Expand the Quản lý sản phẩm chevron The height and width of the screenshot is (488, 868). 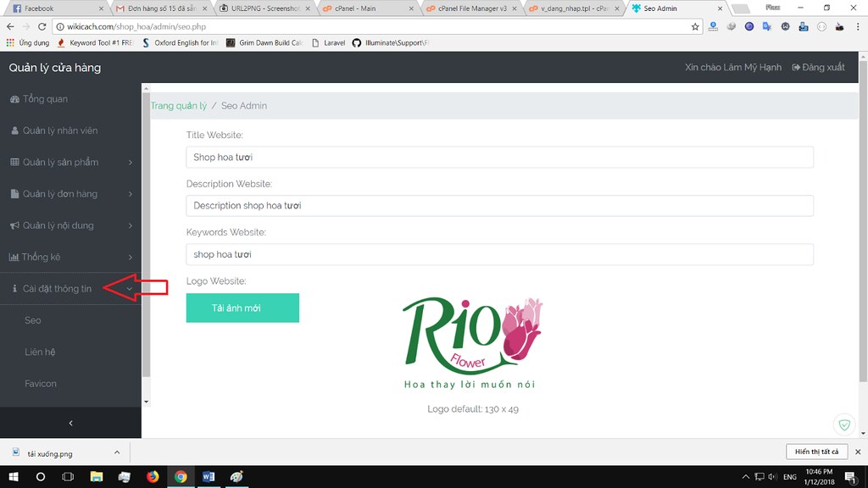coord(131,163)
